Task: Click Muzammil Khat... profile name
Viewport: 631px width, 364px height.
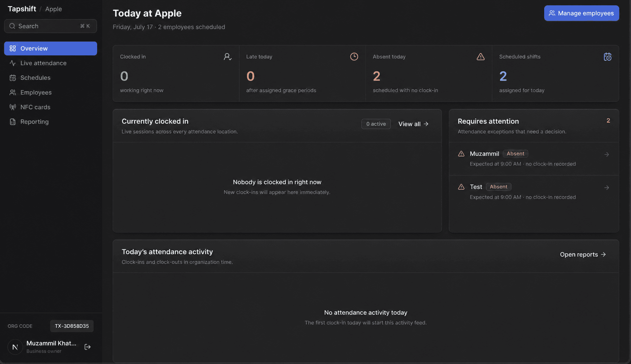Action: click(51, 343)
